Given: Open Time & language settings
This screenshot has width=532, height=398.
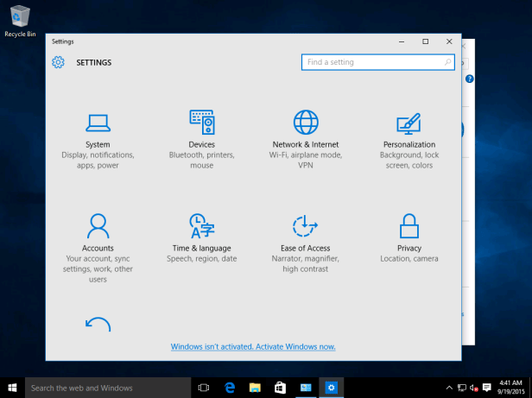Looking at the screenshot, I should 201,226.
